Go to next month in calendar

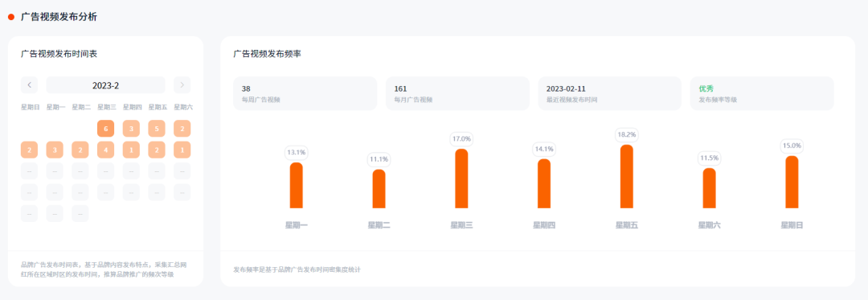click(182, 85)
